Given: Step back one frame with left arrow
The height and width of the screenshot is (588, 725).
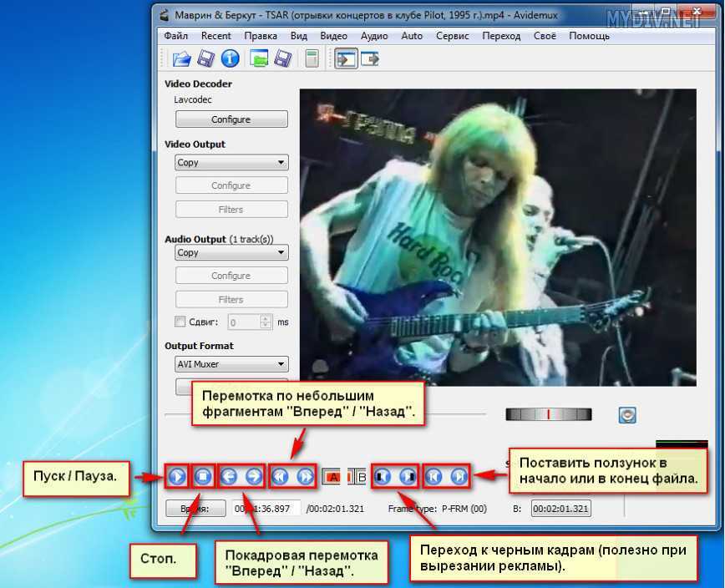Looking at the screenshot, I should [229, 476].
